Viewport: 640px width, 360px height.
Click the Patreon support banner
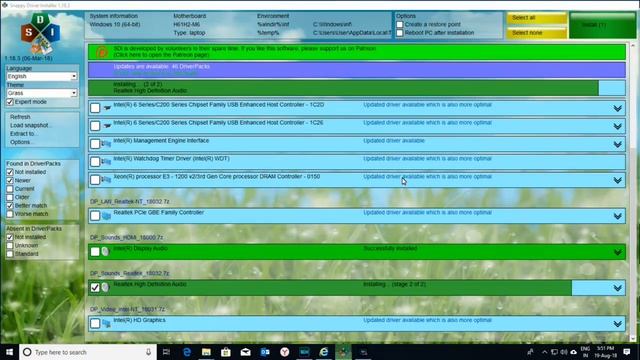click(357, 52)
